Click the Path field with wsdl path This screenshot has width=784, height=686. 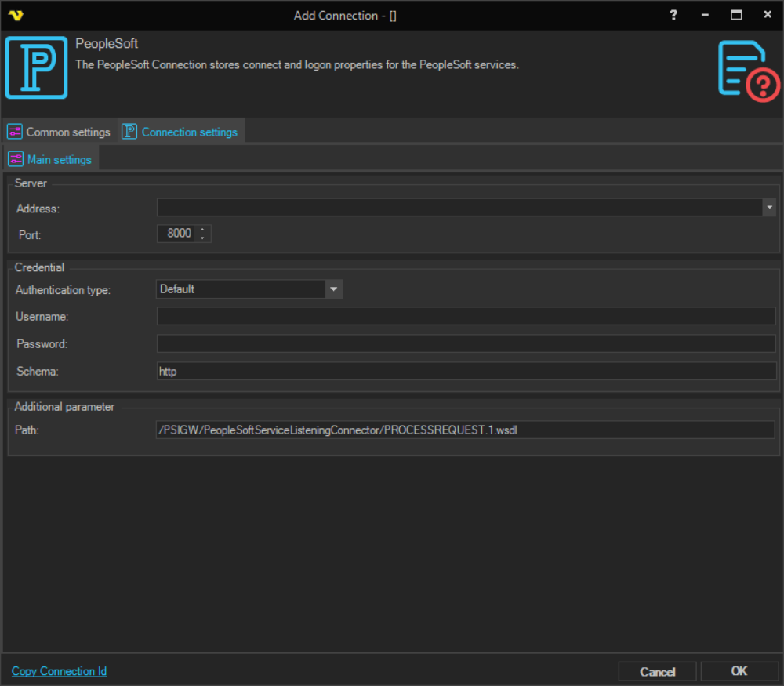pos(466,430)
